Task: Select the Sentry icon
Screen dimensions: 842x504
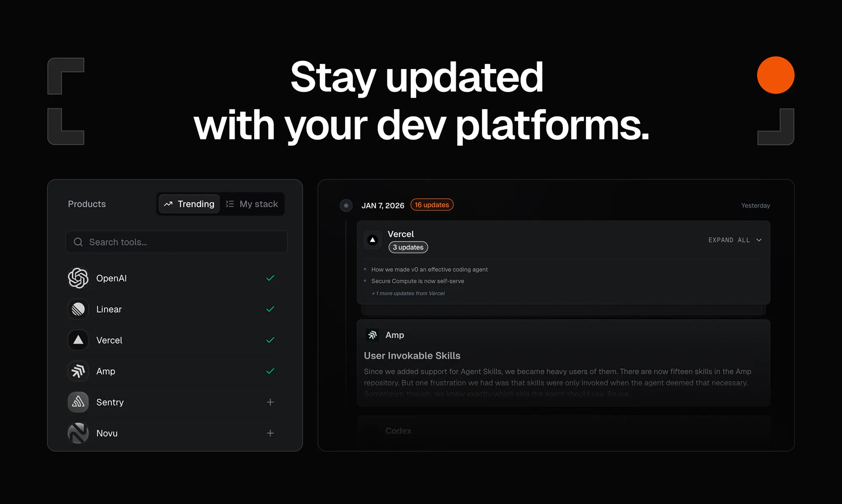Action: coord(77,402)
